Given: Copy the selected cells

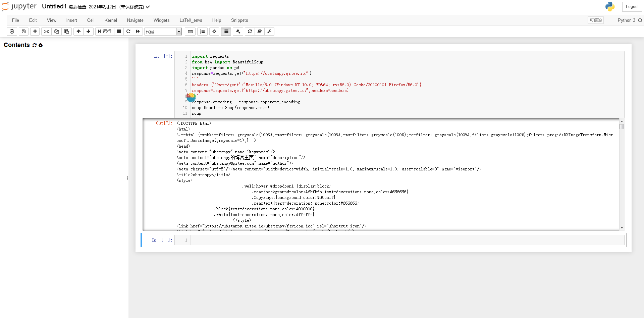Looking at the screenshot, I should pos(57,32).
